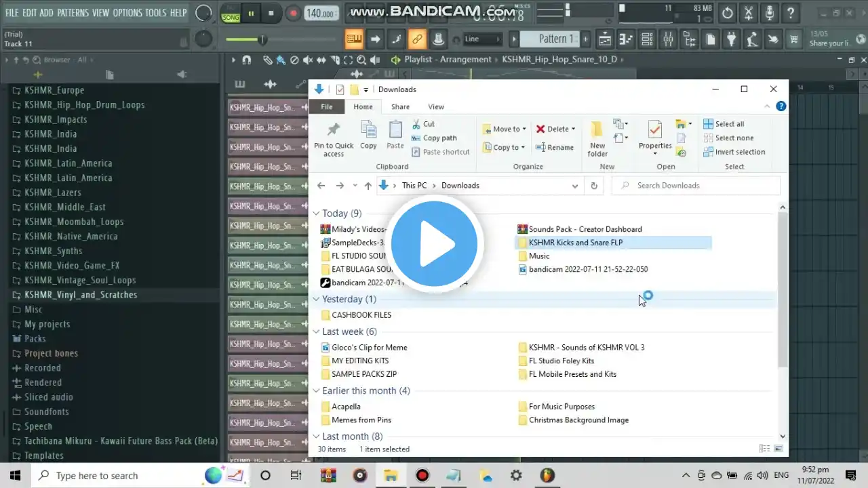Click the FL Studio scissors render icon
The width and height of the screenshot is (868, 488).
coord(748,13)
